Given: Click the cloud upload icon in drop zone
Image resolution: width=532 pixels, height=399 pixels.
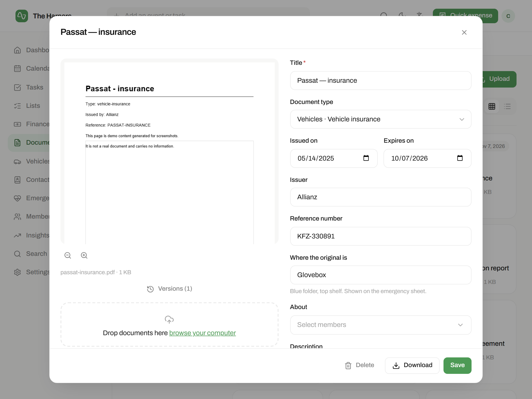Looking at the screenshot, I should tap(169, 319).
